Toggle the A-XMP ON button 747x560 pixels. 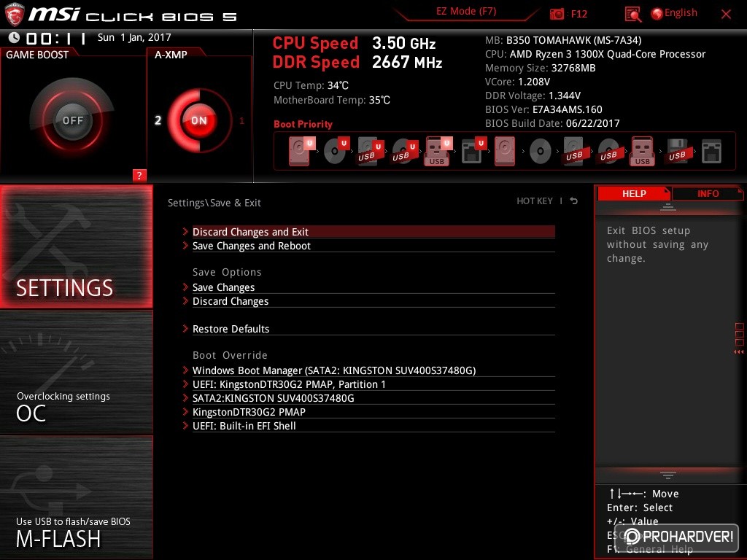tap(199, 120)
